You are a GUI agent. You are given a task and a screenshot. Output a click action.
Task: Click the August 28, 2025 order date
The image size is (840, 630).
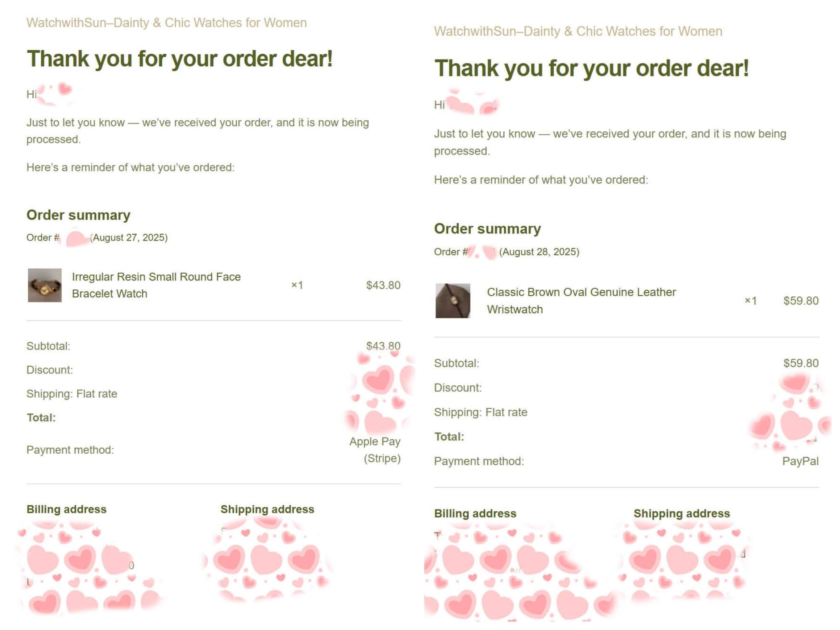click(539, 252)
